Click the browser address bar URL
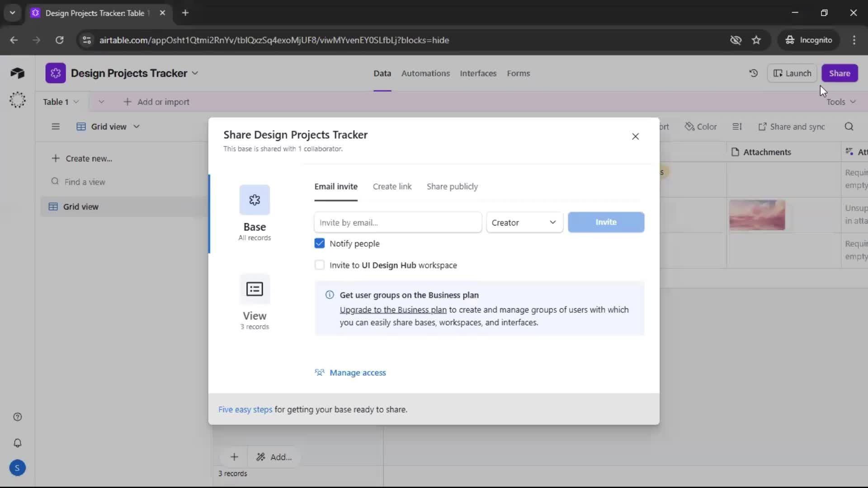Viewport: 868px width, 488px height. click(x=274, y=40)
